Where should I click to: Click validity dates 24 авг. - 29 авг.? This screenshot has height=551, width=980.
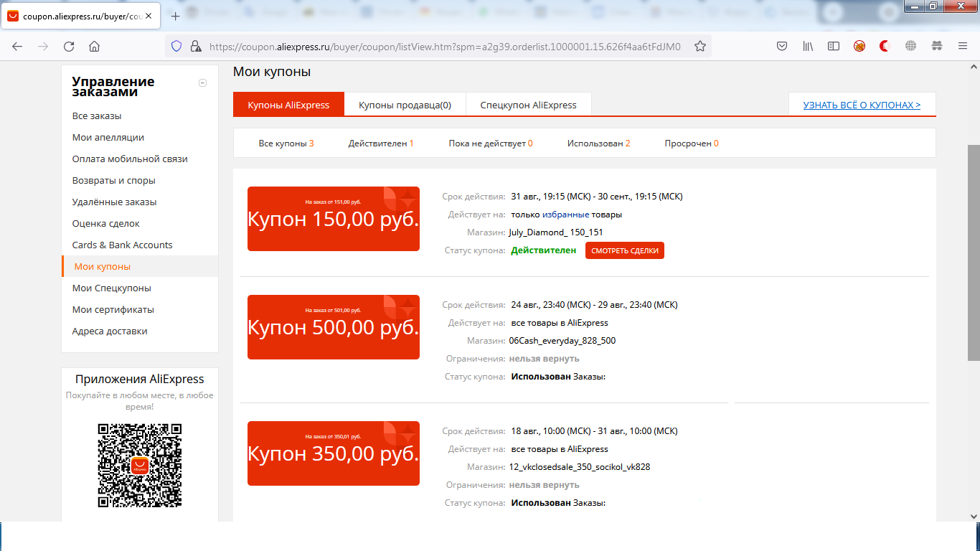(594, 305)
